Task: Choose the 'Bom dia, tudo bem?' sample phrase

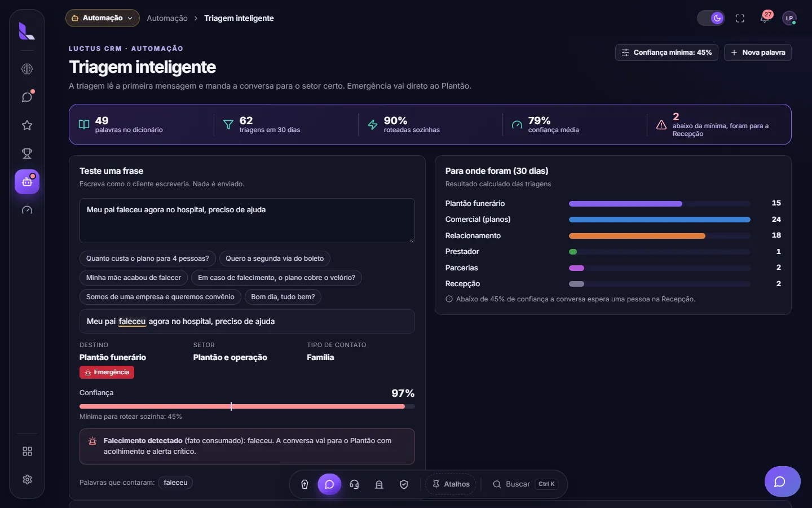Action: (x=283, y=297)
